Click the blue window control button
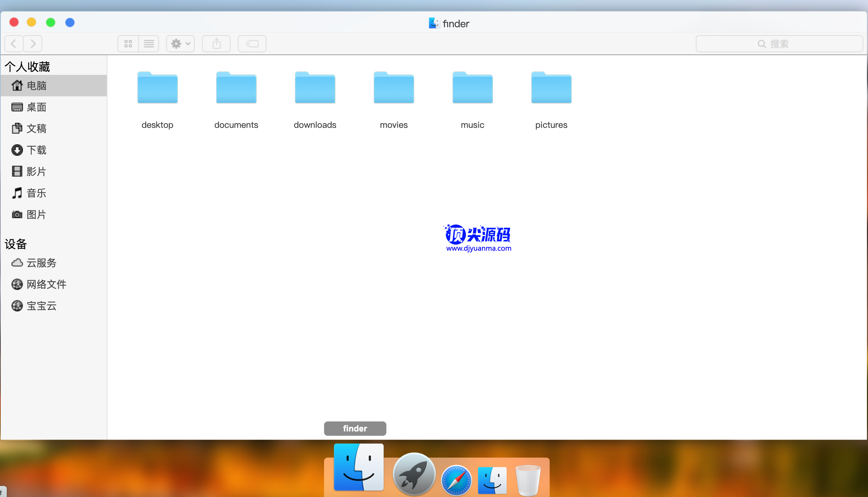The image size is (868, 497). point(70,23)
